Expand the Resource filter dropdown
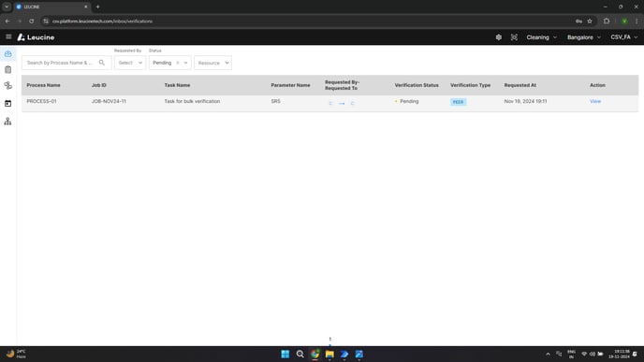This screenshot has height=362, width=644. click(x=212, y=63)
